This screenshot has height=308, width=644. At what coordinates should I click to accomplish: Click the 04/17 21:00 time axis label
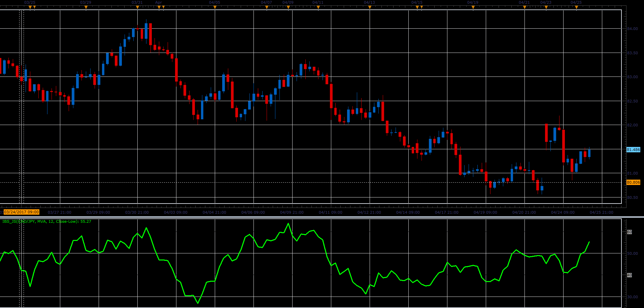coord(447,212)
